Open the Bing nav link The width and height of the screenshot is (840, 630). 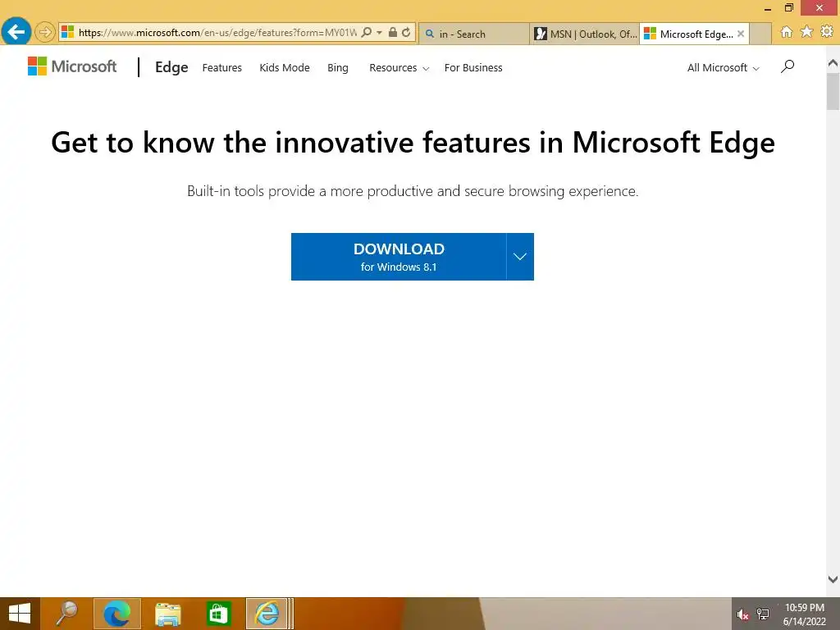338,68
